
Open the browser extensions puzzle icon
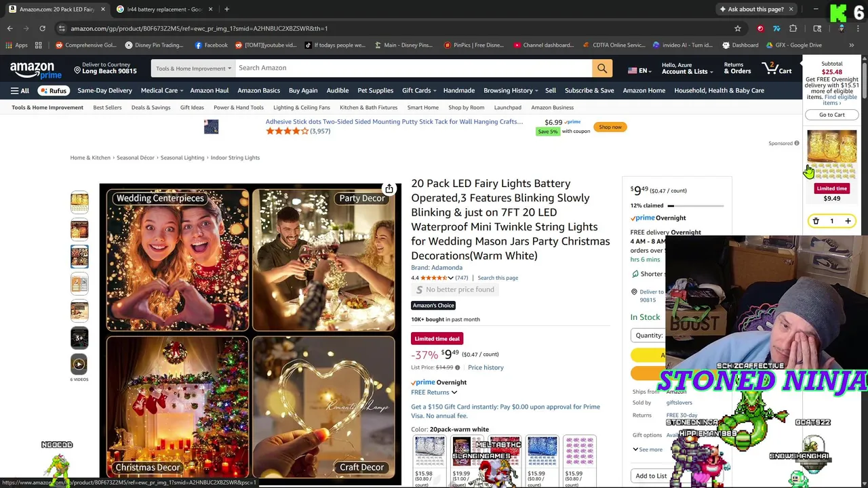793,28
